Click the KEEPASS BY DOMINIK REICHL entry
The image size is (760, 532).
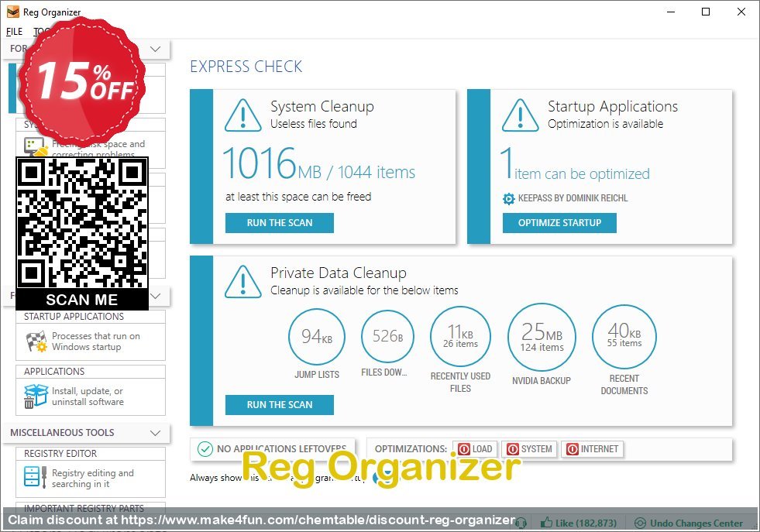[573, 198]
